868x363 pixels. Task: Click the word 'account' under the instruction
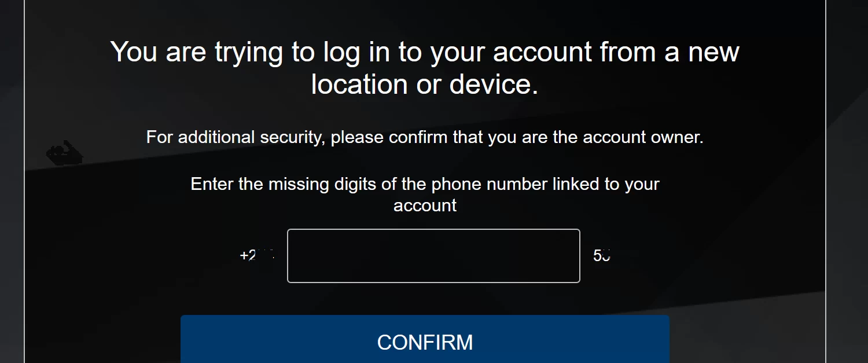click(425, 206)
